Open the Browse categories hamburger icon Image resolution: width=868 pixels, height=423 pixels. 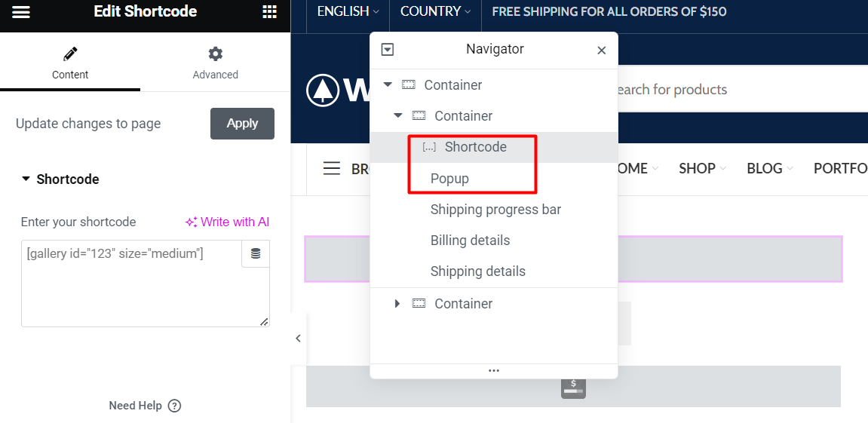pyautogui.click(x=332, y=168)
